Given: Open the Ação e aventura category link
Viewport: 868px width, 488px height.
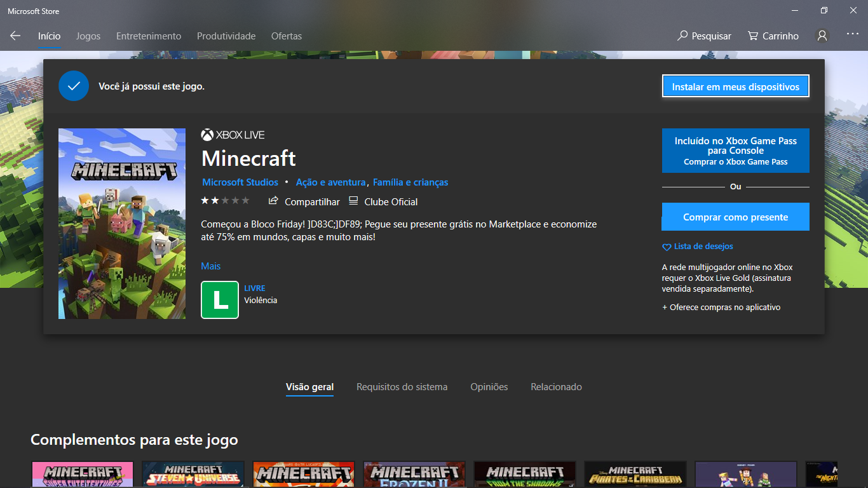Looking at the screenshot, I should point(330,182).
